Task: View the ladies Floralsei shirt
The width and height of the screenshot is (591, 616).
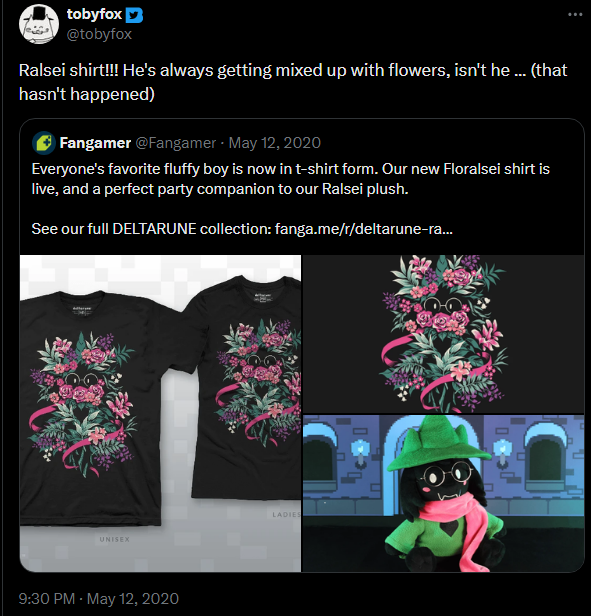Action: pyautogui.click(x=246, y=387)
